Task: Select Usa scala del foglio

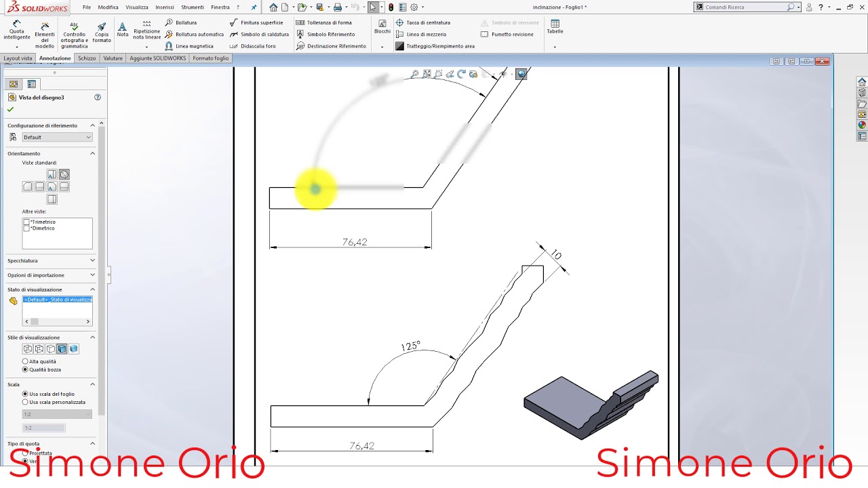Action: [x=26, y=394]
